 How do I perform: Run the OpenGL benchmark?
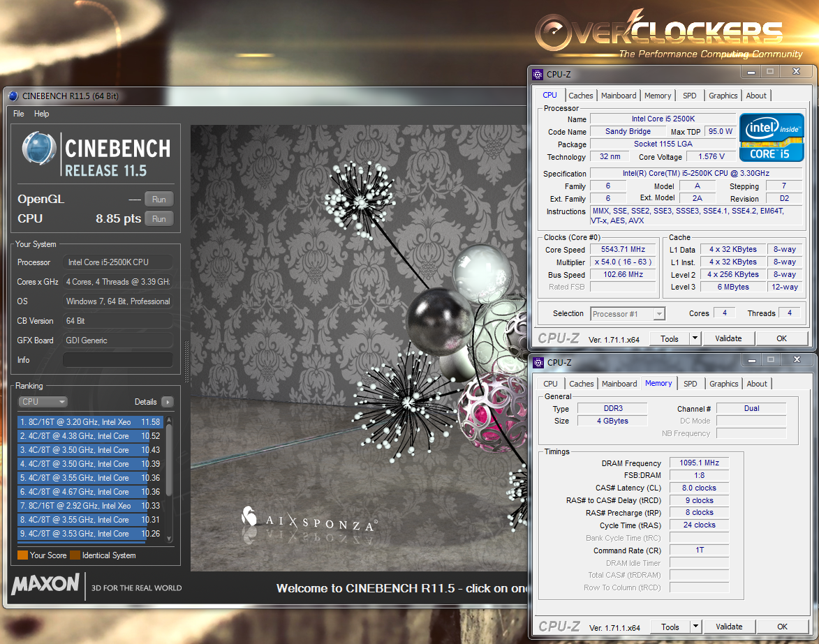point(158,200)
